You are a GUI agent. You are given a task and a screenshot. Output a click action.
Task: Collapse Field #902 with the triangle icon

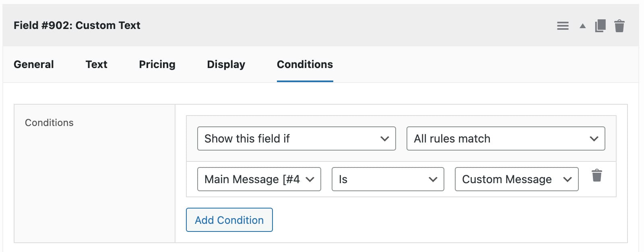click(x=582, y=25)
